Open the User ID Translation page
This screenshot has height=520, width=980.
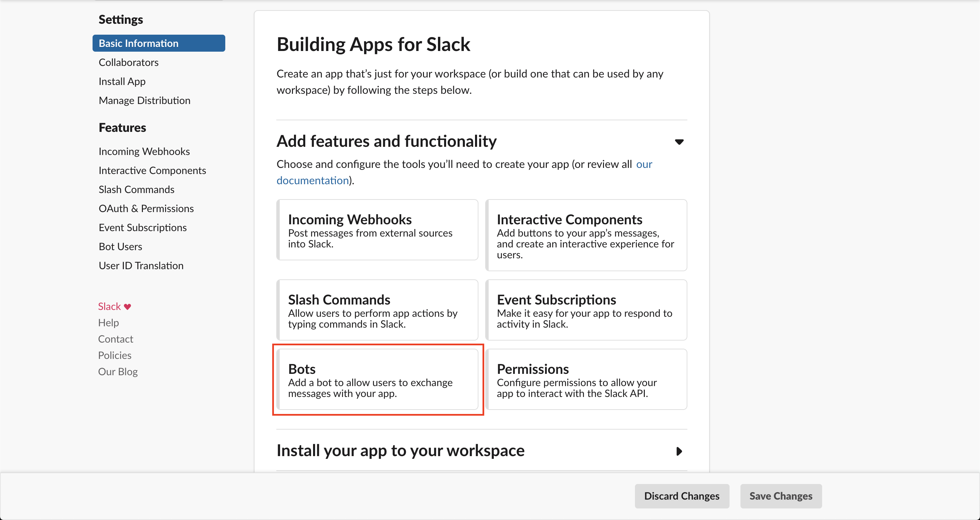tap(141, 265)
